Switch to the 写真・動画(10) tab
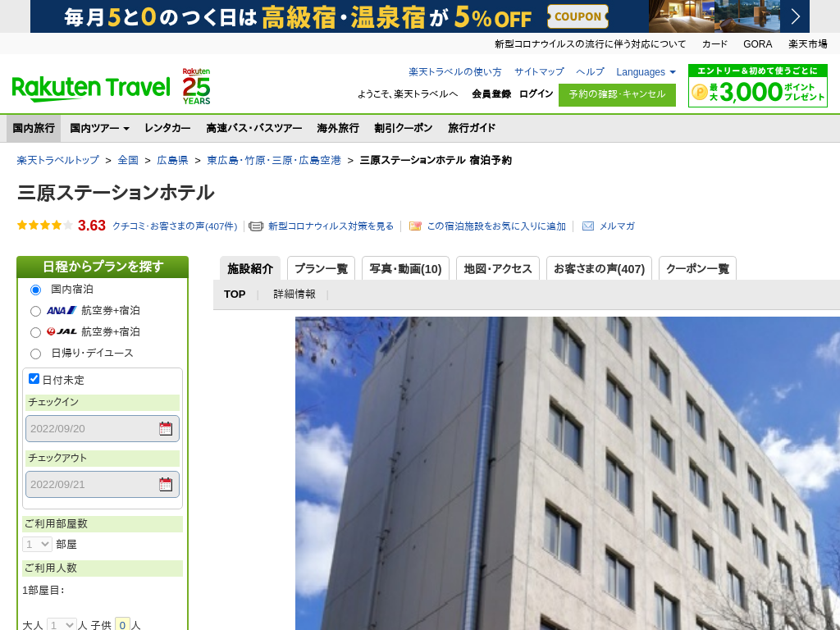The height and width of the screenshot is (630, 840). 405,268
